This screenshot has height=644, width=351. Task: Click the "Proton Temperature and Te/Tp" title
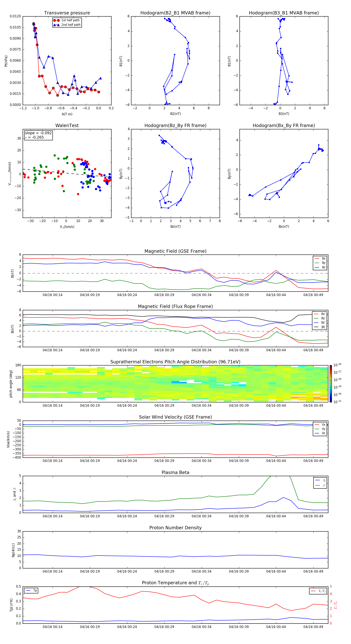tap(175, 583)
